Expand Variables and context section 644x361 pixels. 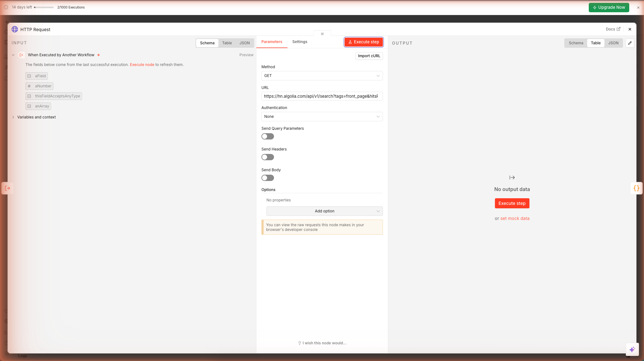click(36, 117)
